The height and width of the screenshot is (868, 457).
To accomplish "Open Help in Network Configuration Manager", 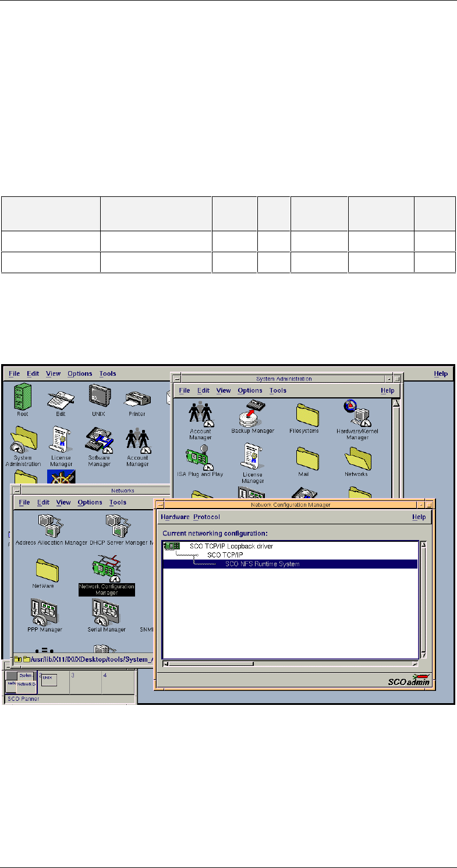I will tap(419, 517).
